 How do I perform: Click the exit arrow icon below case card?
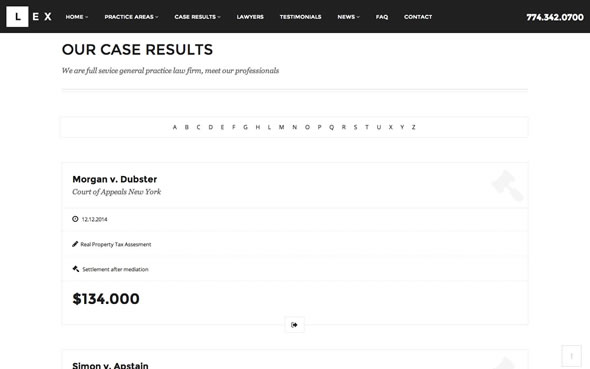click(x=294, y=325)
